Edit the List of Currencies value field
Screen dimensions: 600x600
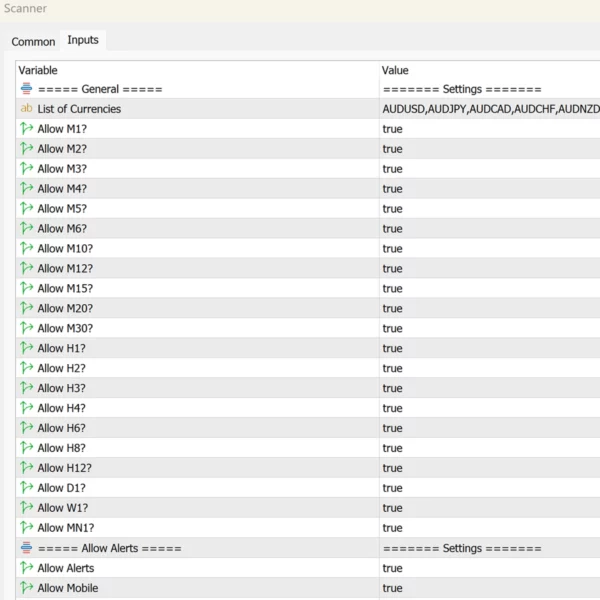(x=490, y=109)
